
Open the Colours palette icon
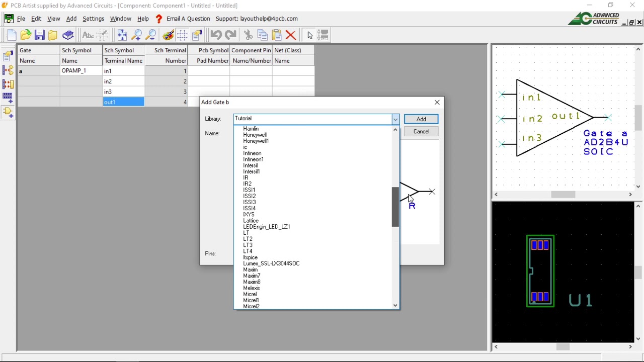168,35
